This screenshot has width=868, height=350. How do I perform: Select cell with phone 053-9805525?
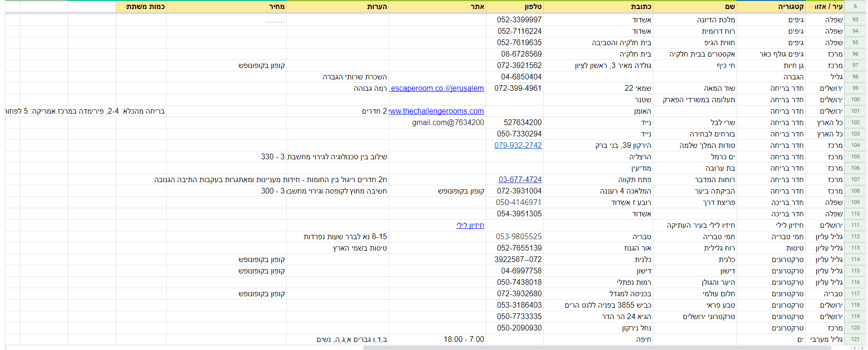pyautogui.click(x=515, y=237)
